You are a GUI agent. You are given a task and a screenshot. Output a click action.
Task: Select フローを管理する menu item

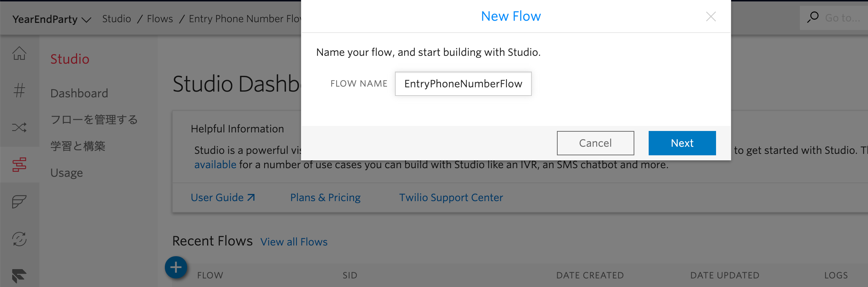pos(94,120)
